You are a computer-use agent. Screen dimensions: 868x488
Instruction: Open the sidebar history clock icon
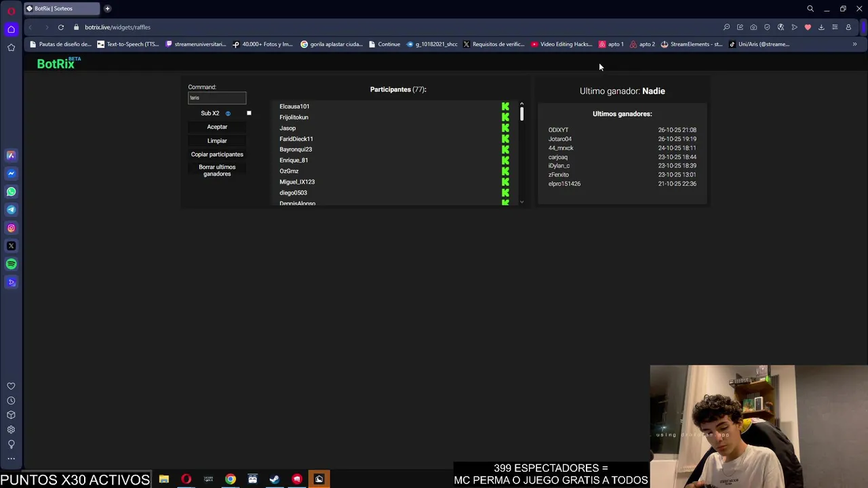tap(11, 401)
